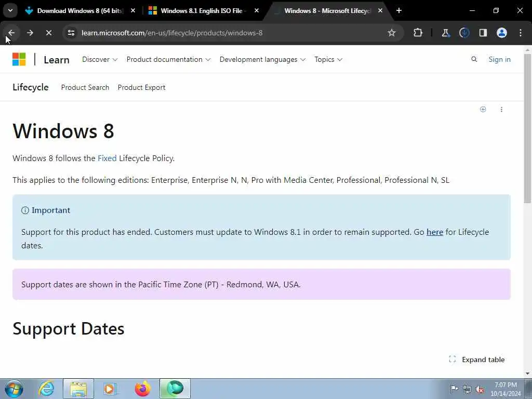
Task: Open a new browser tab
Action: (399, 10)
